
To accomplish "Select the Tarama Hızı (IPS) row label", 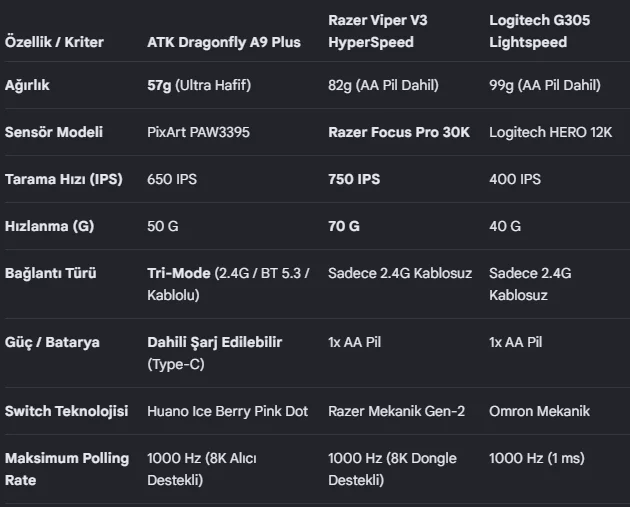I will pyautogui.click(x=63, y=179).
